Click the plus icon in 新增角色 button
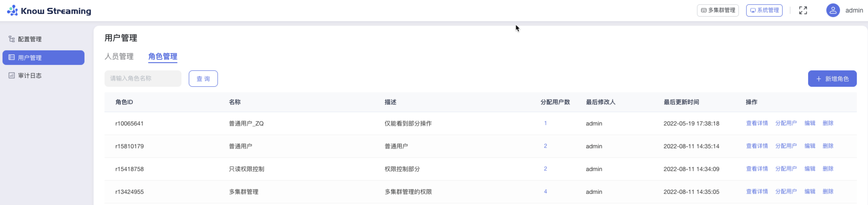The height and width of the screenshot is (205, 868). (819, 79)
